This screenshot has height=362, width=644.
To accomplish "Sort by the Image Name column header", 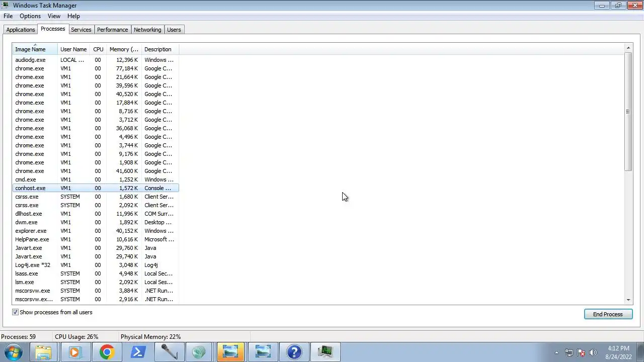I will coord(35,49).
